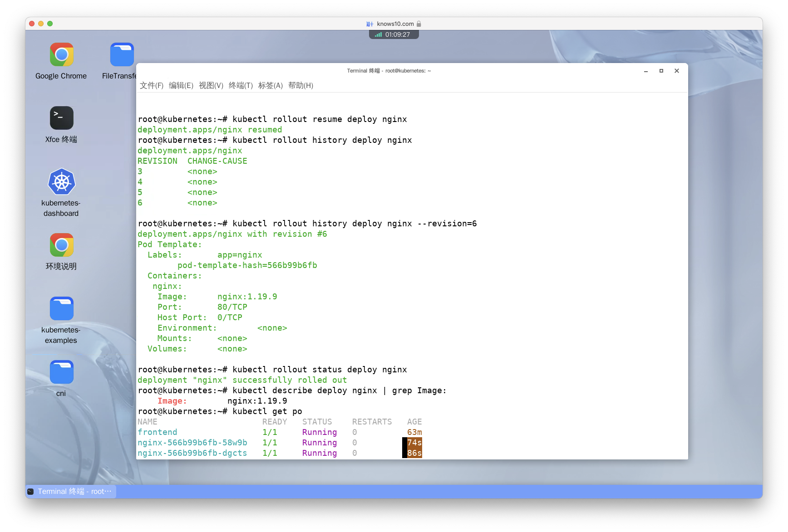Click the Terminal window title text
788x532 pixels.
point(389,71)
